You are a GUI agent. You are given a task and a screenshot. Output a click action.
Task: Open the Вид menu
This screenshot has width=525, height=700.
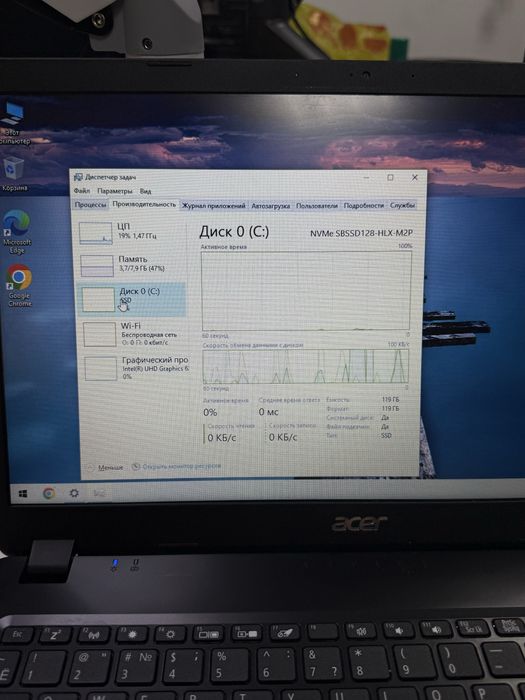coord(146,191)
